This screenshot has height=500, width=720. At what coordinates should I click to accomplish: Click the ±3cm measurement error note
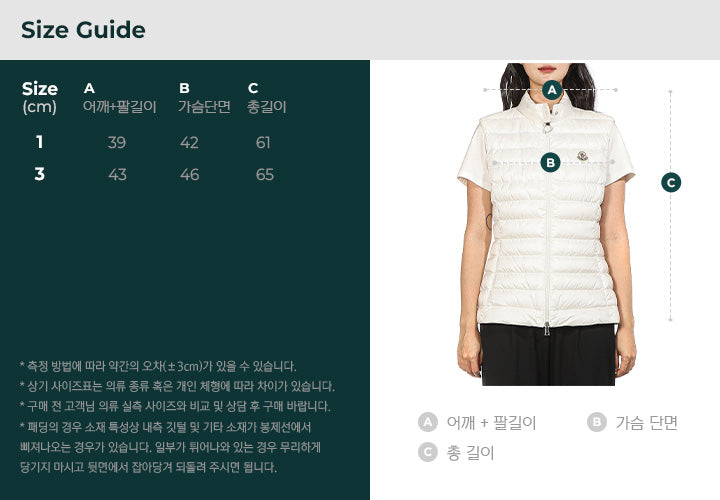click(158, 366)
